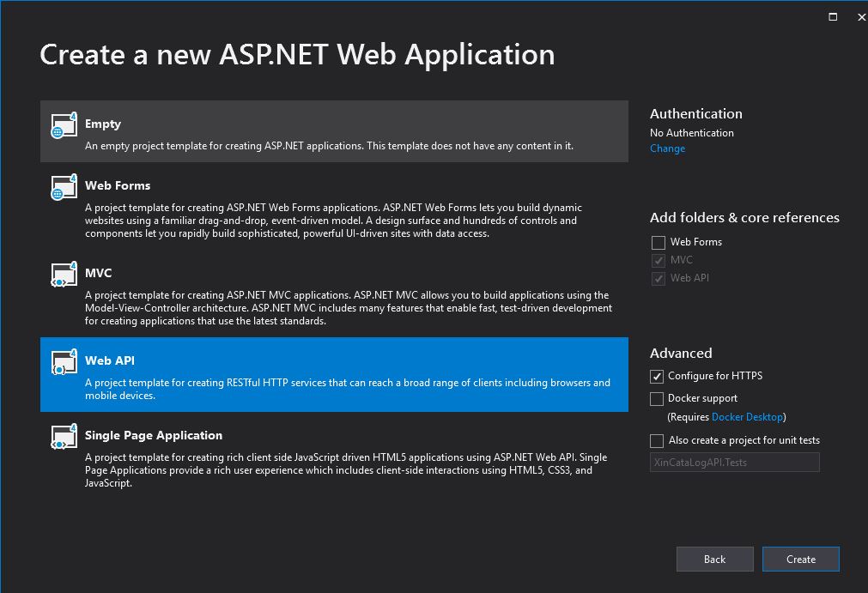Uncheck Configure for HTTPS
Image resolution: width=868 pixels, height=593 pixels.
pyautogui.click(x=657, y=376)
